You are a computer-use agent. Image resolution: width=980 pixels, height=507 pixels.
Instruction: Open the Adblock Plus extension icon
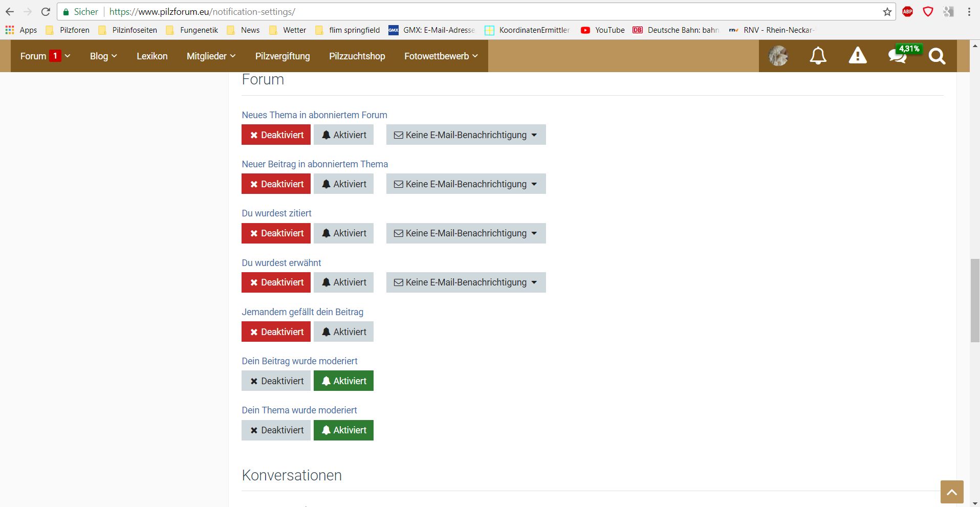click(907, 12)
